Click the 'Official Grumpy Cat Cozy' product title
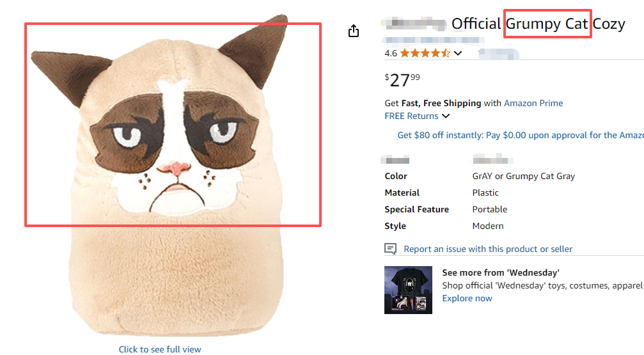Viewport: 644px width, 355px height. [x=537, y=24]
